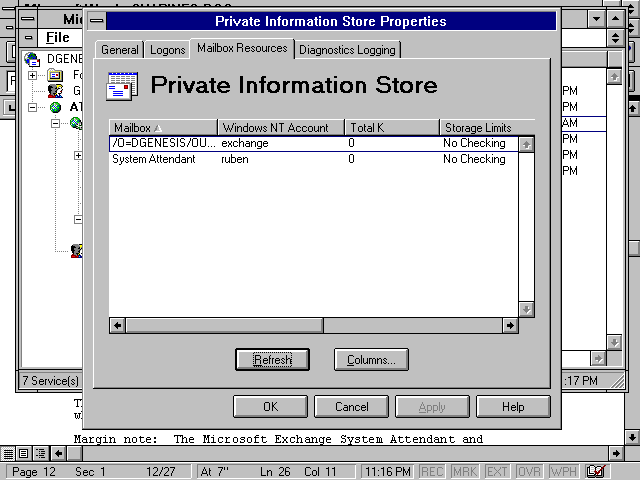Switch to Word page layout view button
The image size is (640, 480).
tap(24, 453)
